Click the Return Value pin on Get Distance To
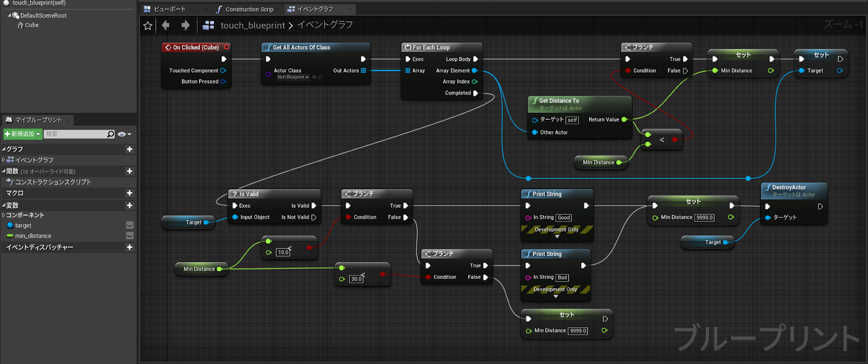 tap(624, 119)
